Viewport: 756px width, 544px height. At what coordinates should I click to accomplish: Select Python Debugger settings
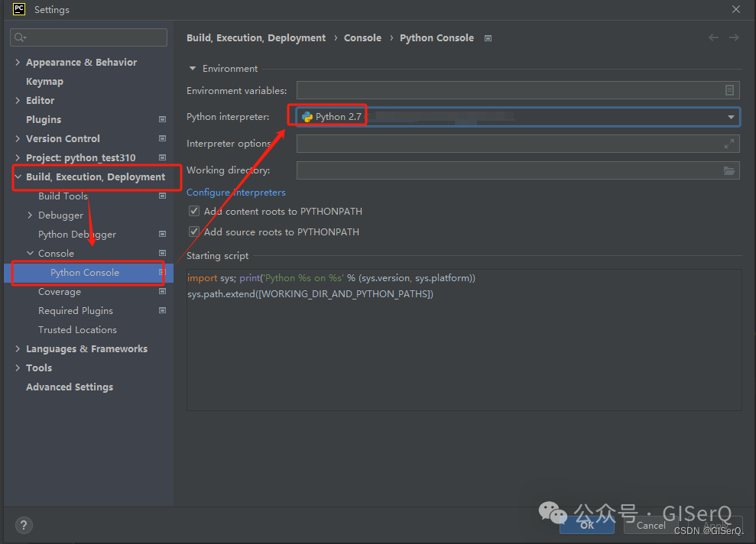pyautogui.click(x=77, y=234)
